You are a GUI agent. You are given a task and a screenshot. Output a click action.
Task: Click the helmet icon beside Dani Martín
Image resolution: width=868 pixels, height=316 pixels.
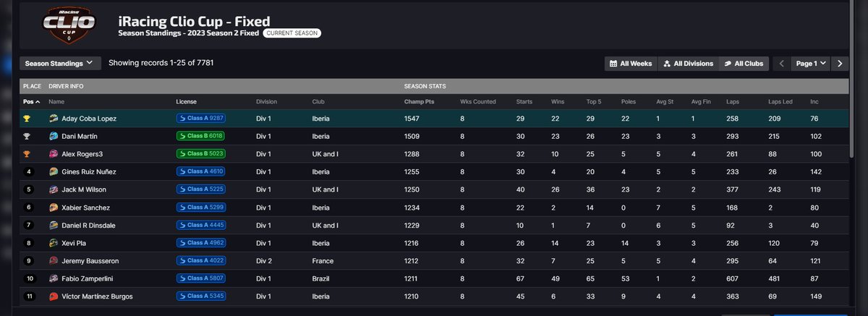point(54,136)
